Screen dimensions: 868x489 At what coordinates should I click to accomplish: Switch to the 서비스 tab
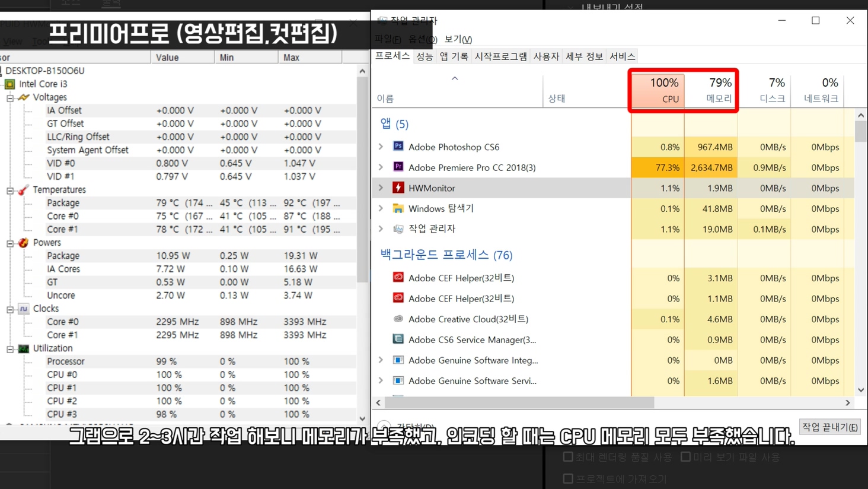[x=623, y=56]
